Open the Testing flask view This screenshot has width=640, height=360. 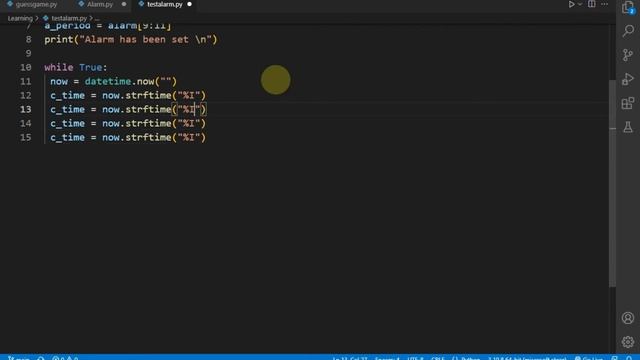(x=628, y=127)
